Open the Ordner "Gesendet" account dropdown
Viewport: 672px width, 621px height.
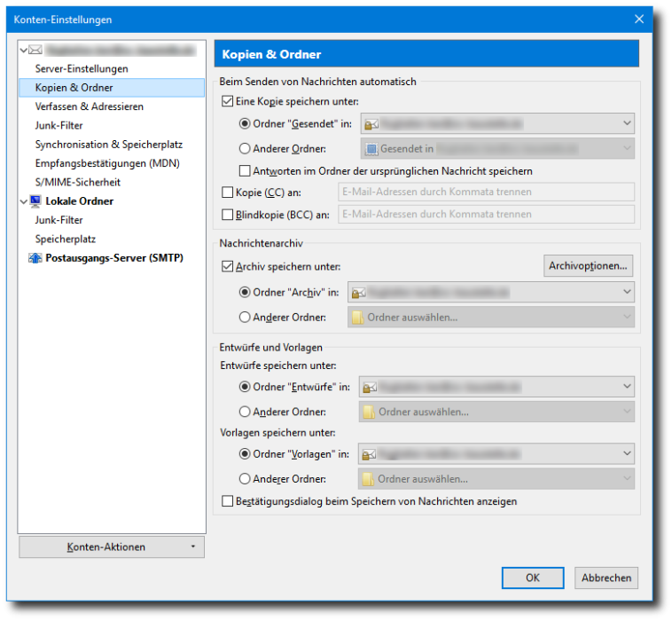496,124
